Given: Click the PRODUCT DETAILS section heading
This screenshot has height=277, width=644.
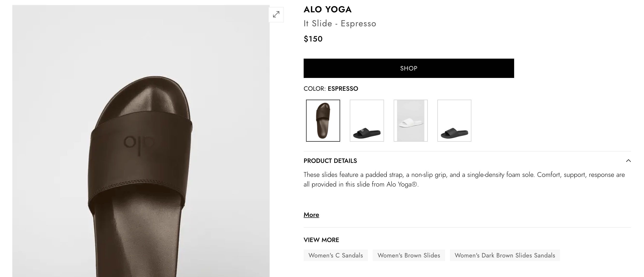Looking at the screenshot, I should 330,161.
